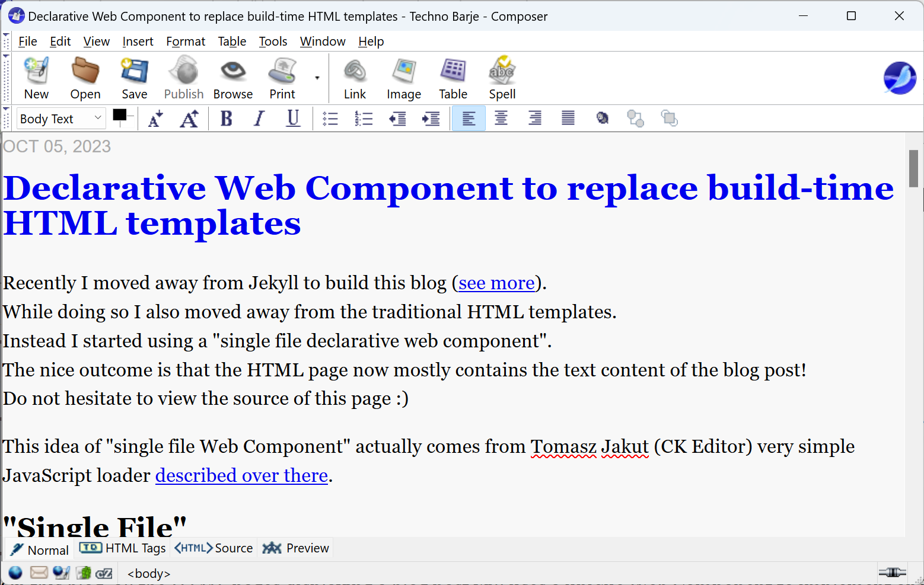The height and width of the screenshot is (585, 924).
Task: Open the Format menu
Action: [185, 41]
